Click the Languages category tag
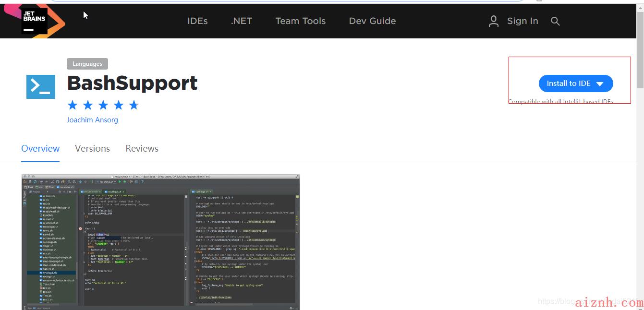644x310 pixels. tap(87, 64)
